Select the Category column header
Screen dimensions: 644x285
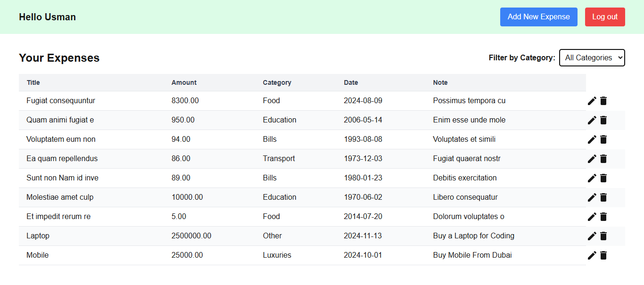tap(277, 82)
